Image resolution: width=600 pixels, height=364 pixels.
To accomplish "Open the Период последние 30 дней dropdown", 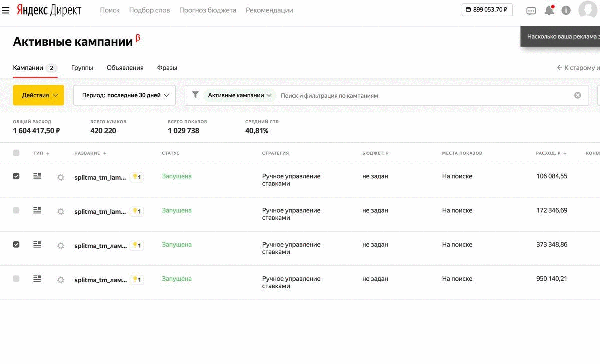I will pyautogui.click(x=124, y=95).
